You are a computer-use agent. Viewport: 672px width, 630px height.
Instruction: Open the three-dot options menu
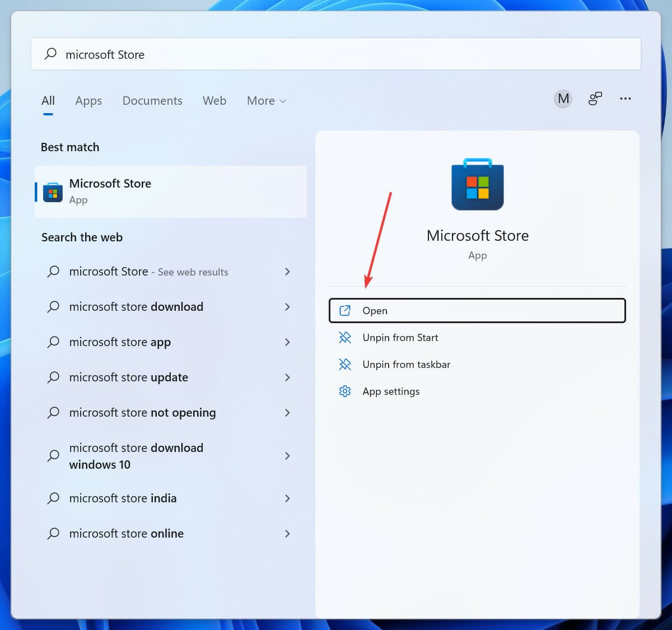625,99
